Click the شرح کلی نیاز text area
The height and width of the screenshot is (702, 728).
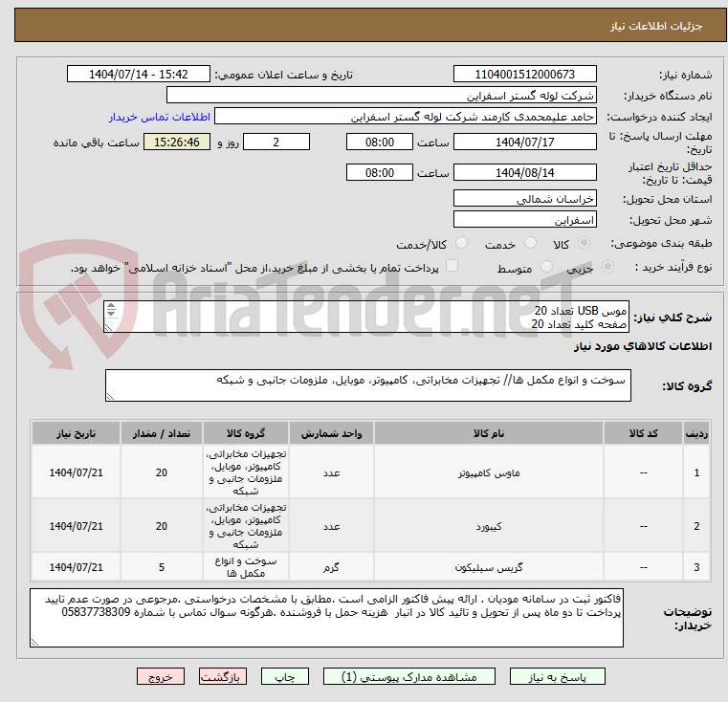[x=366, y=317]
